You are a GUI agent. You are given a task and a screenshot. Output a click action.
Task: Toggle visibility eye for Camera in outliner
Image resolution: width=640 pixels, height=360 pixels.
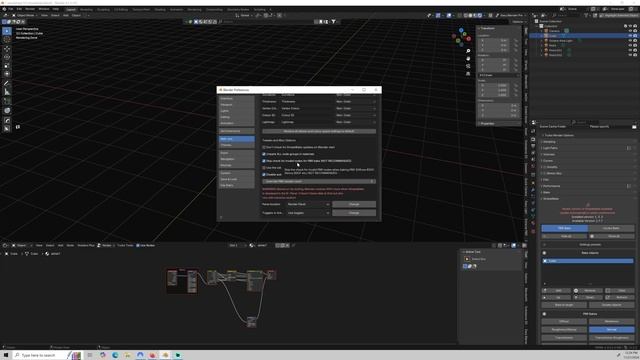pyautogui.click(x=630, y=31)
